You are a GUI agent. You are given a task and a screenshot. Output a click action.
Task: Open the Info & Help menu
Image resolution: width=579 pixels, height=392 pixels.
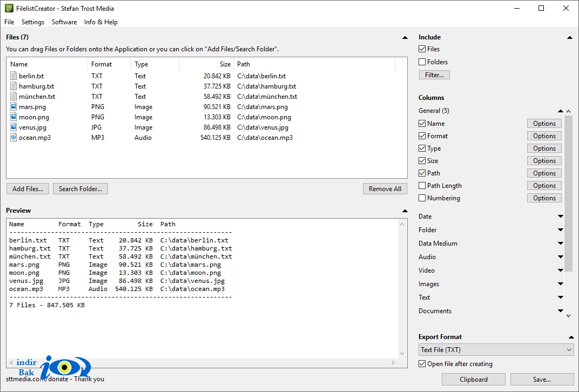[x=101, y=22]
